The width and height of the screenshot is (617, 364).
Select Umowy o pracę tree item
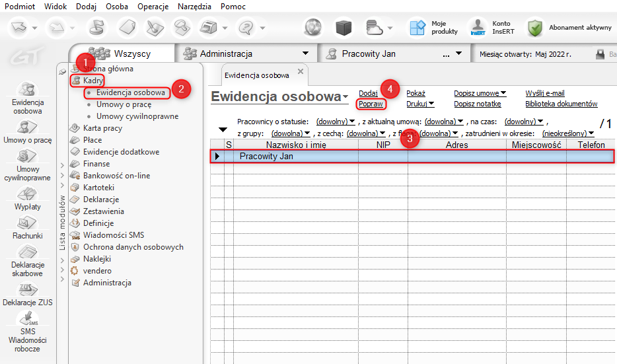click(124, 104)
